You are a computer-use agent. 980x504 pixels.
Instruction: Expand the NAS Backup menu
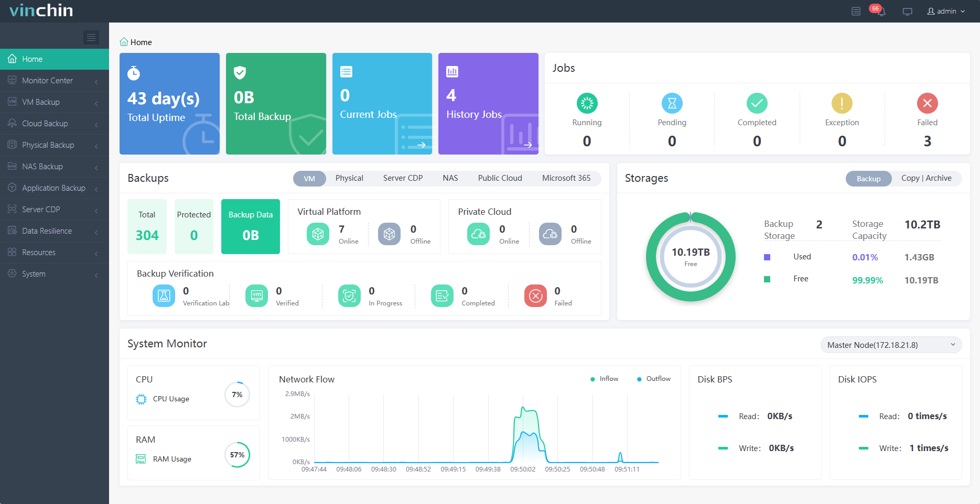[x=55, y=167]
